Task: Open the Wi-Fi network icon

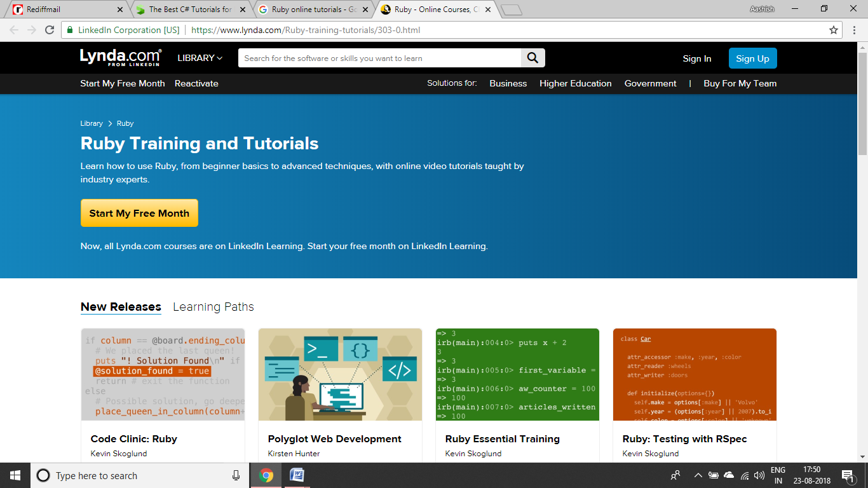Action: pyautogui.click(x=744, y=475)
